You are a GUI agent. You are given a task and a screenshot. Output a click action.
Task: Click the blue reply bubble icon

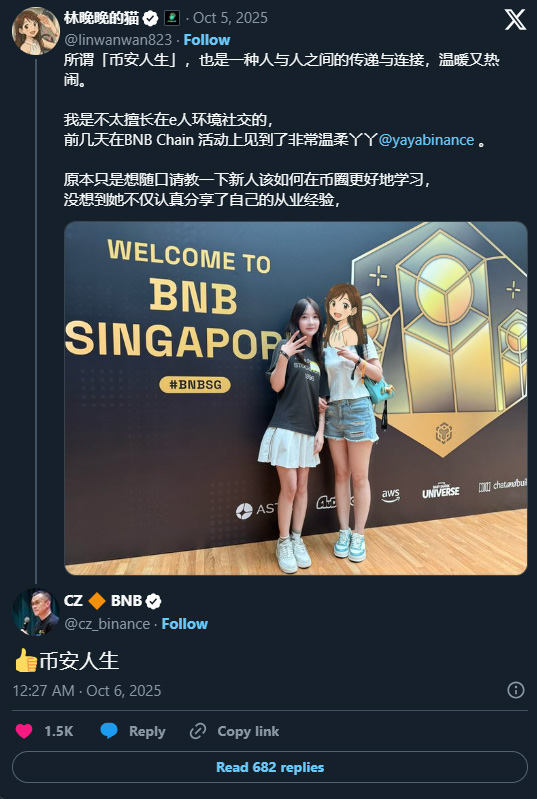pos(109,731)
